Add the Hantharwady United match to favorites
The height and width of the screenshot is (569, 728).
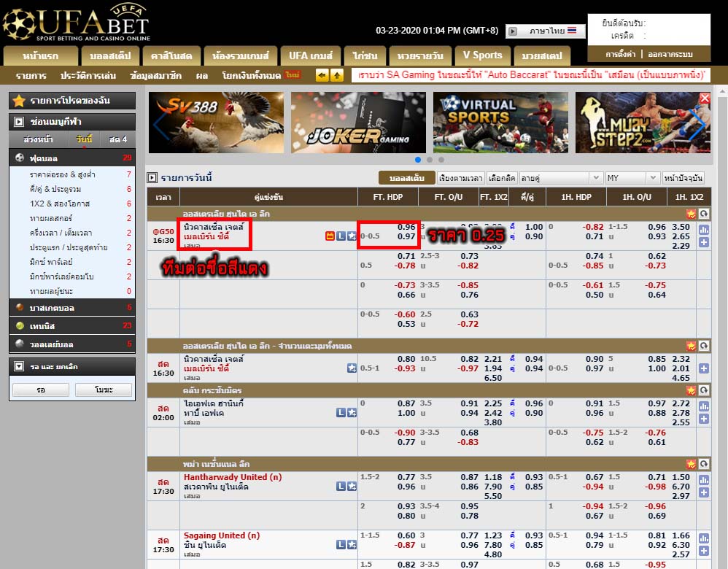(x=352, y=487)
